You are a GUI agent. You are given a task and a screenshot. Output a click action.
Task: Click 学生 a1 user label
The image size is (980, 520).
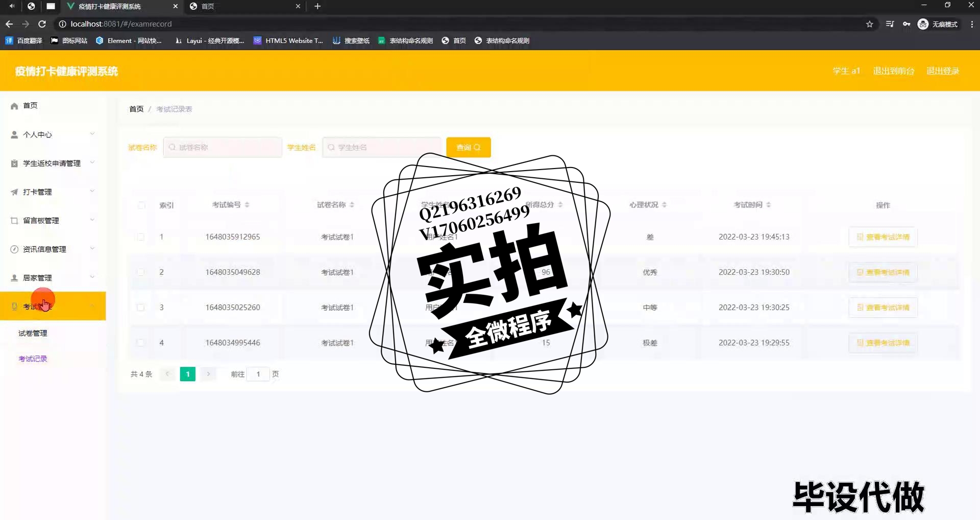(x=846, y=71)
